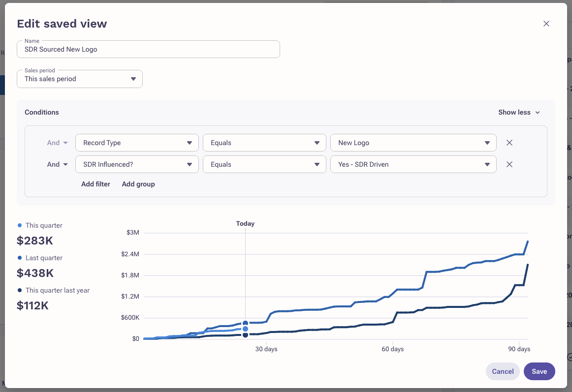Click the Today marker on chart
Image resolution: width=572 pixels, height=392 pixels.
click(245, 224)
